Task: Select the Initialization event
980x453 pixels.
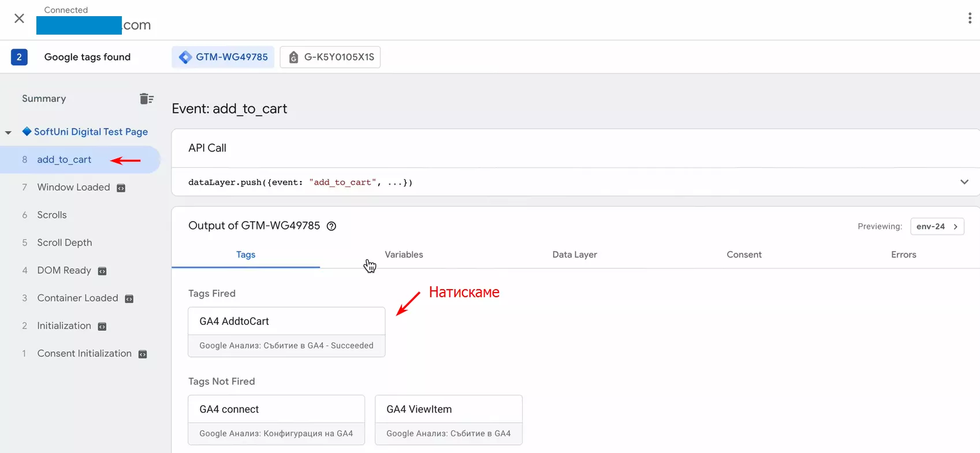Action: (x=64, y=325)
